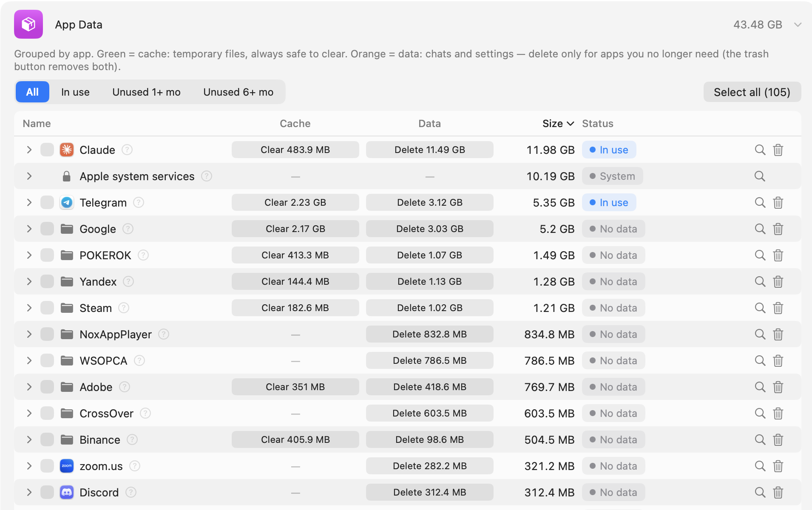
Task: Reveal Telegram files via magnifier icon
Action: (760, 203)
